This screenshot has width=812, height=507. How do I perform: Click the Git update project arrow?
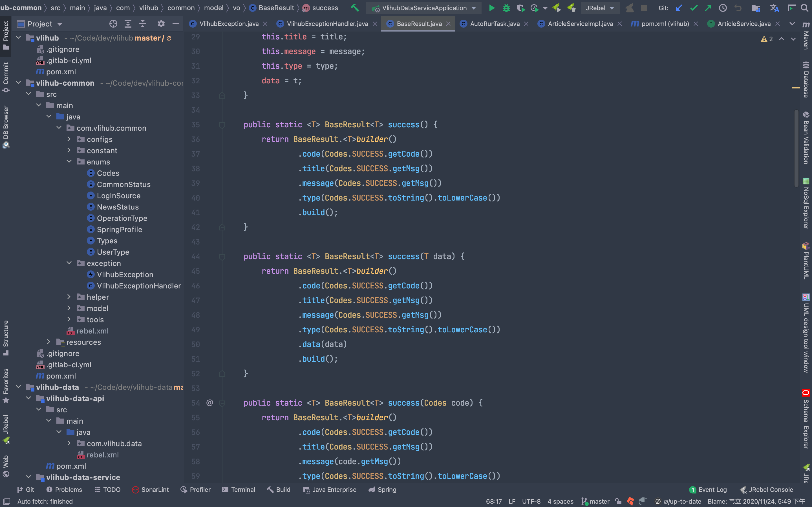coord(679,8)
